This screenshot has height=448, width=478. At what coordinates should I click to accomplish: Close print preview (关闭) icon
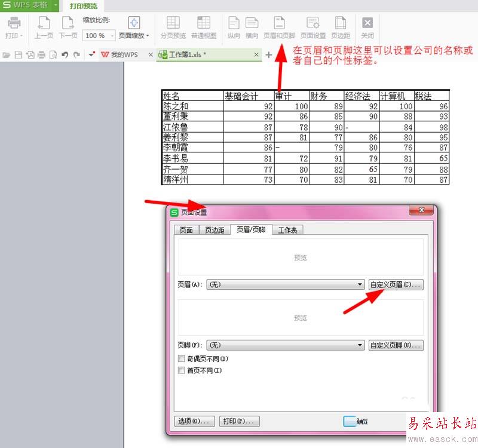367,27
